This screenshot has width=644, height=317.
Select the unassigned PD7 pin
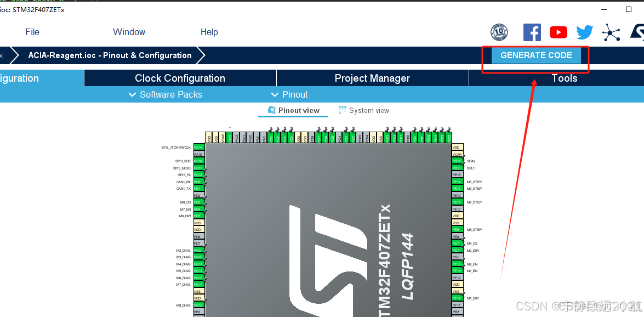[199, 244]
